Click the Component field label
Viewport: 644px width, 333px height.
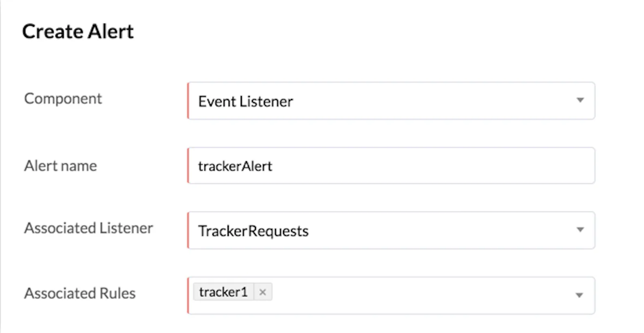click(x=63, y=98)
